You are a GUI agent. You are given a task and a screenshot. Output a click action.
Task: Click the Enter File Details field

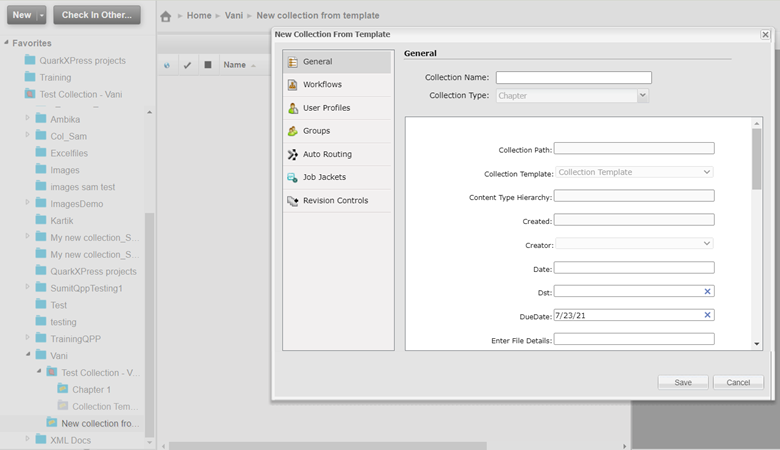tap(634, 339)
